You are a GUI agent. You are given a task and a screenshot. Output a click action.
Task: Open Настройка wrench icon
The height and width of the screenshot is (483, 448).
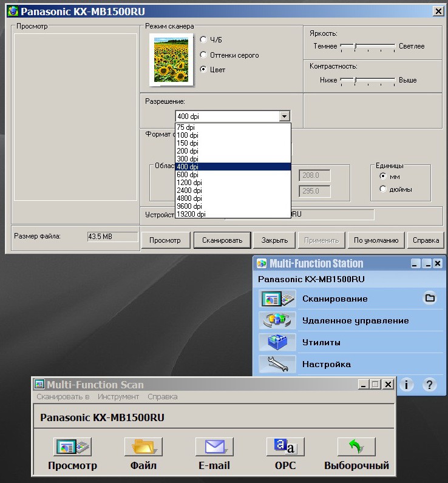[277, 364]
